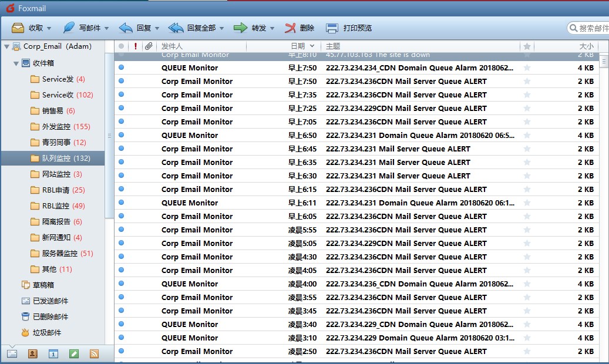609x364 pixels.
Task: Open the dropdown arrow next to 转发
Action: (272, 28)
